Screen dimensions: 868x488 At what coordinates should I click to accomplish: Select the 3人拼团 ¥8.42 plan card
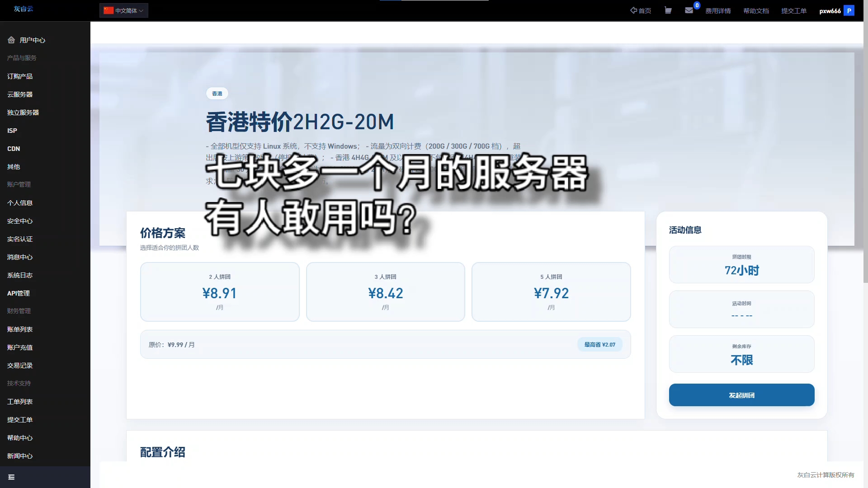point(386,292)
